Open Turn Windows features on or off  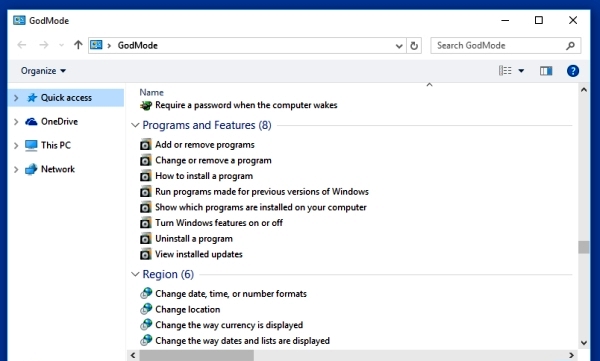pos(219,223)
